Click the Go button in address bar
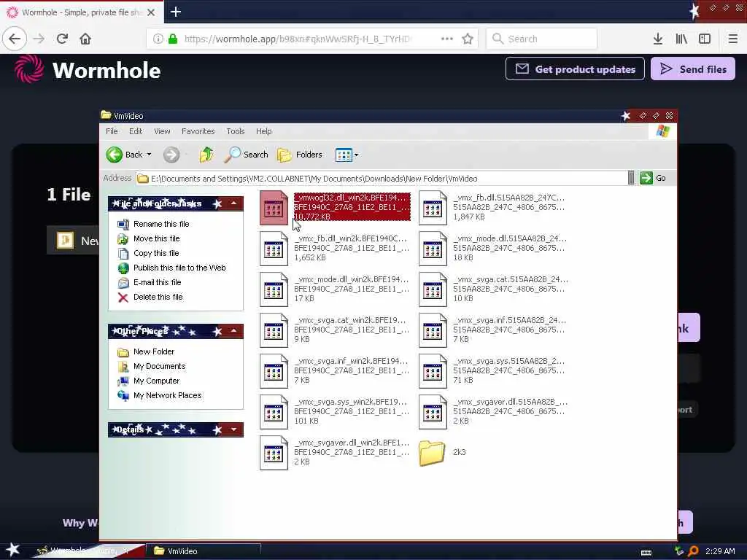 click(x=653, y=178)
